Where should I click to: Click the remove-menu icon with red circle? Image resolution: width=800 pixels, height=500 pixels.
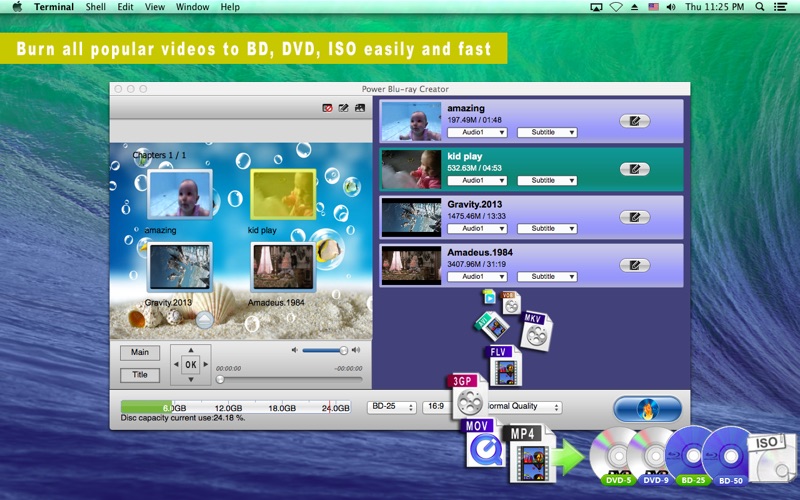(x=328, y=108)
